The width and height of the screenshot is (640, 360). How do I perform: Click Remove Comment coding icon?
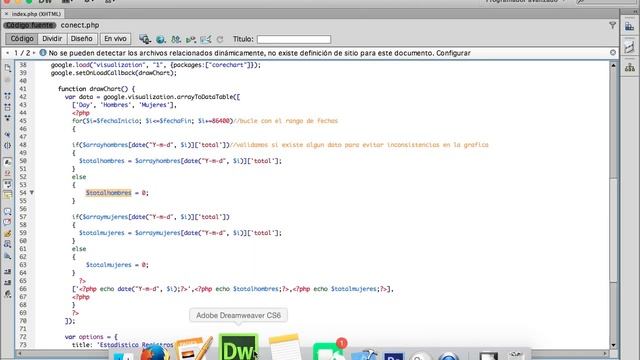coord(7,222)
